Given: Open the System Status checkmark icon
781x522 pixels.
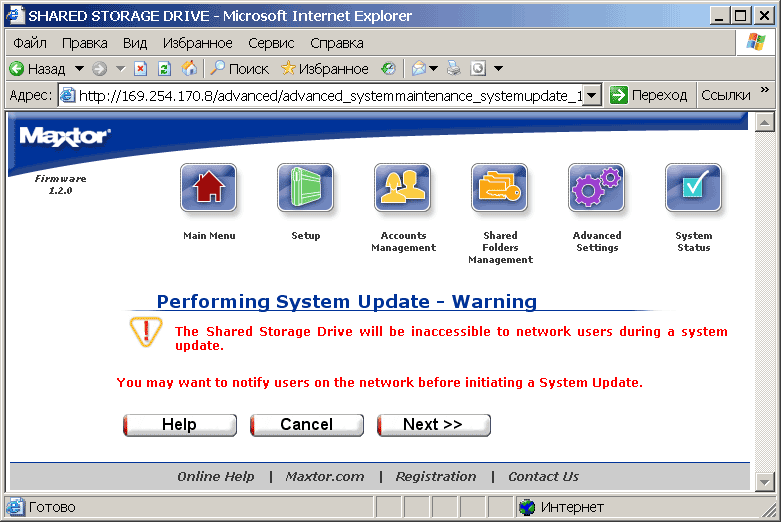Looking at the screenshot, I should click(x=693, y=188).
